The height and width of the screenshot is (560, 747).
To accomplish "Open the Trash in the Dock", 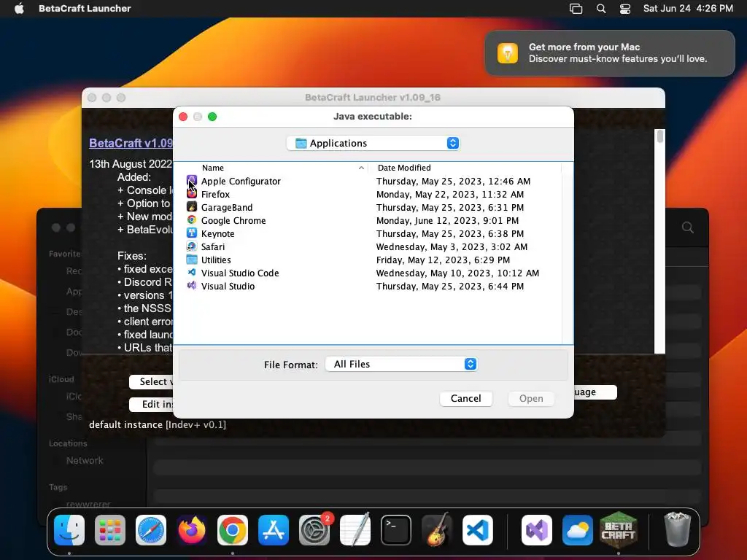I will (677, 530).
